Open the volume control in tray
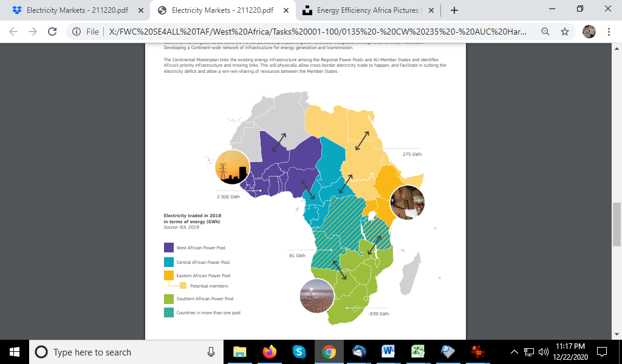The image size is (622, 364). [543, 352]
